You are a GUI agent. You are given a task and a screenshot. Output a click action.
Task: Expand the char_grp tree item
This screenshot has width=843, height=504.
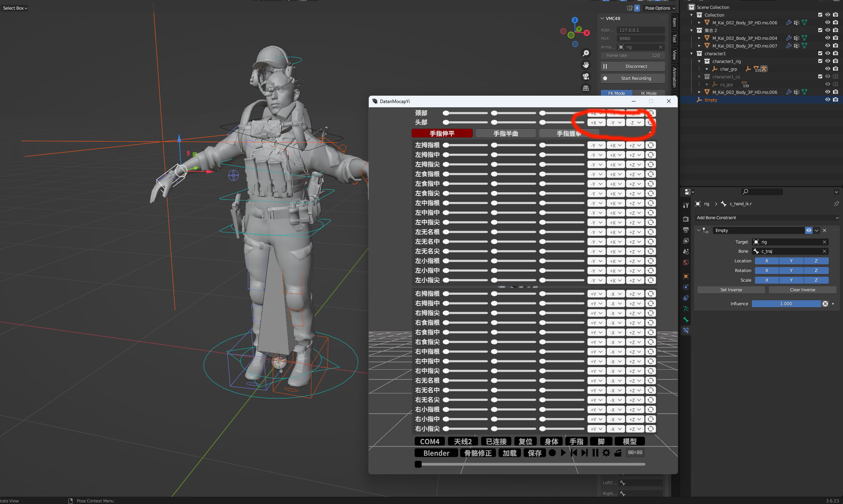pyautogui.click(x=707, y=69)
